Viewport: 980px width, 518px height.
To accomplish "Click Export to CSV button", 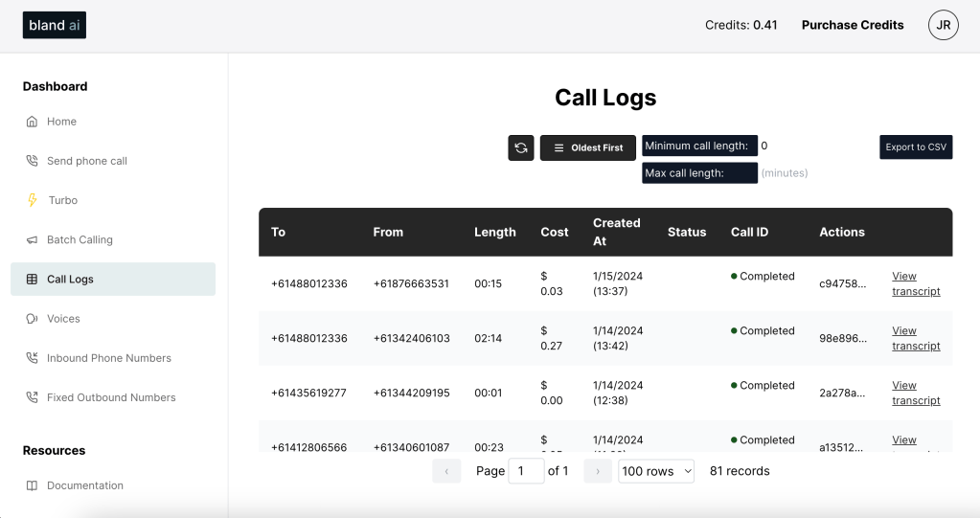I will 916,147.
